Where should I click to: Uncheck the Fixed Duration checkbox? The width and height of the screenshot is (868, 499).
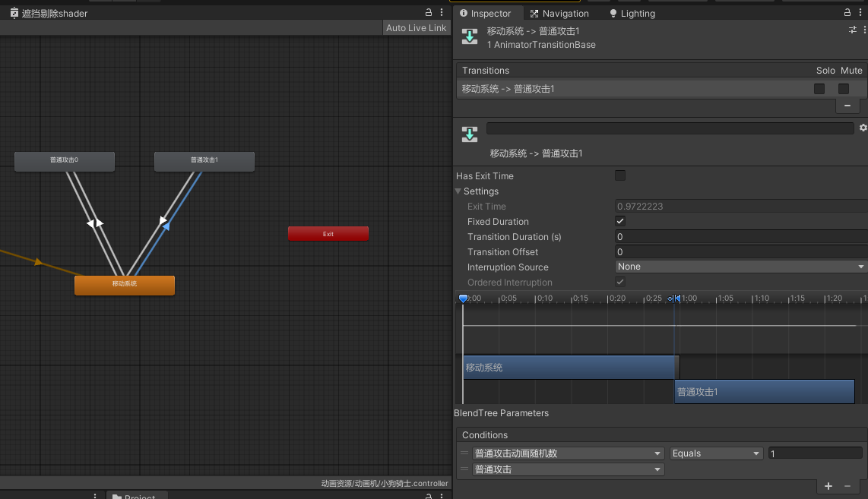[620, 221]
